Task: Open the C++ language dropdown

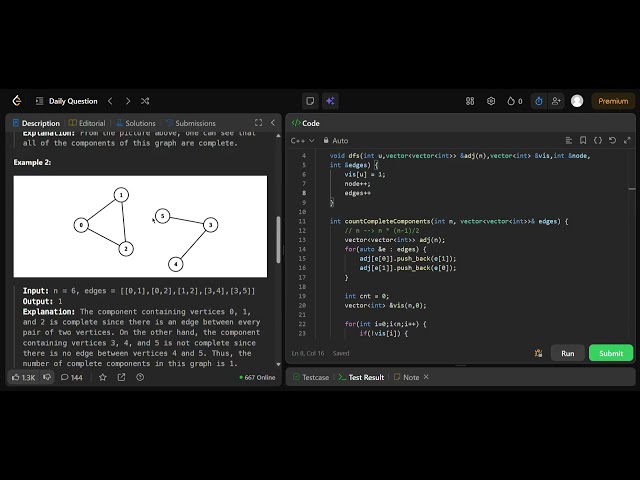Action: click(x=302, y=140)
